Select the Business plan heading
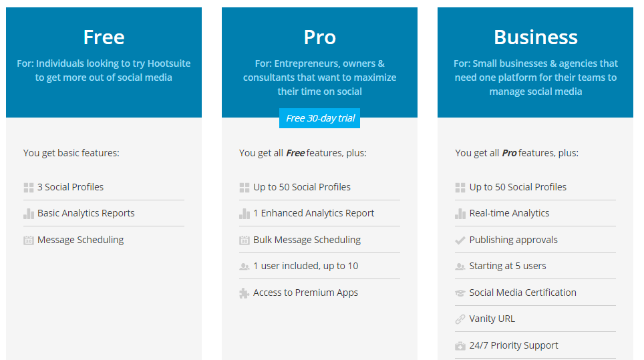This screenshot has width=644, height=360. pyautogui.click(x=535, y=37)
